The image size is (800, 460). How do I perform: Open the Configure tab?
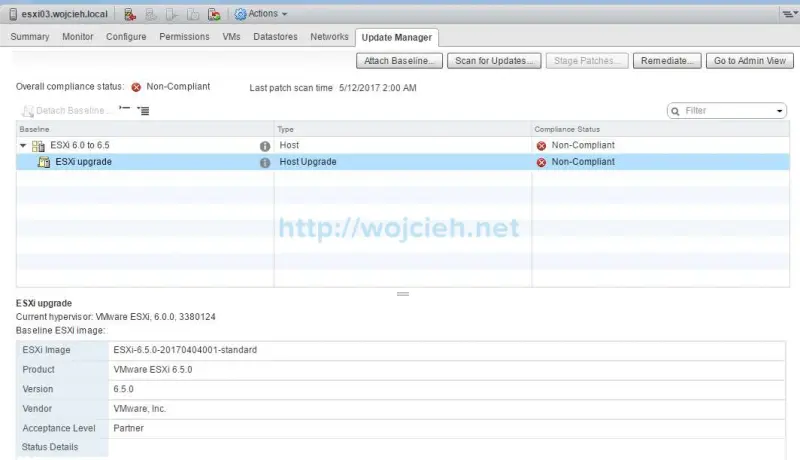point(126,37)
